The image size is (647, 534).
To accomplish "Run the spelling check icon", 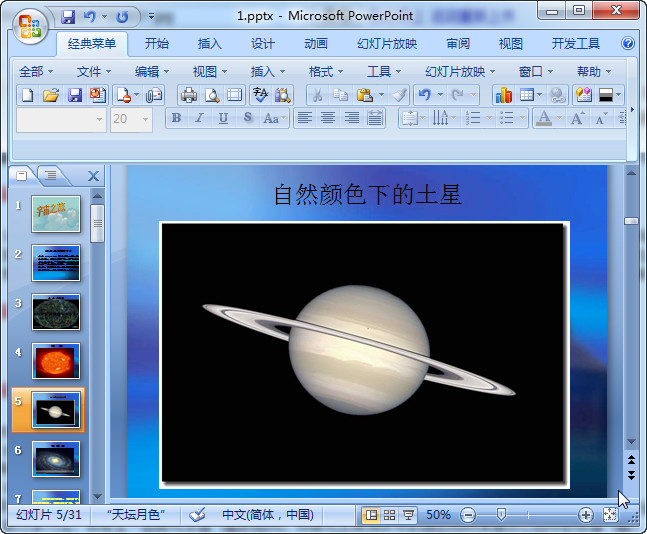I will 260,96.
